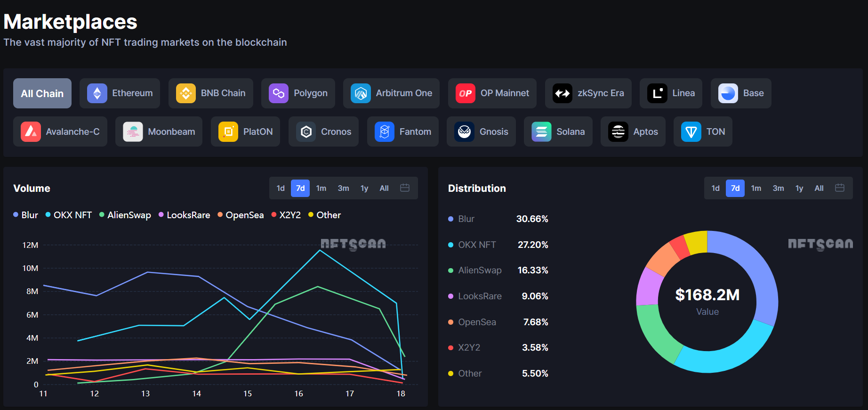
Task: Select the Ethereum chain icon
Action: tap(97, 93)
